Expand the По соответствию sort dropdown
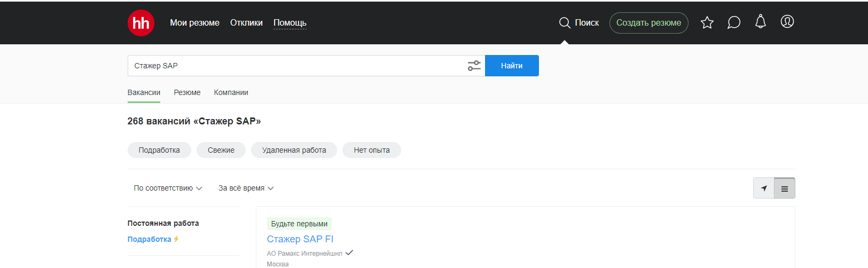 pos(168,188)
